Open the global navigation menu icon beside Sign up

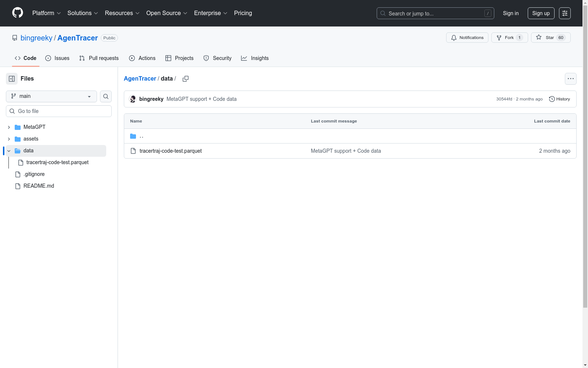pos(565,13)
